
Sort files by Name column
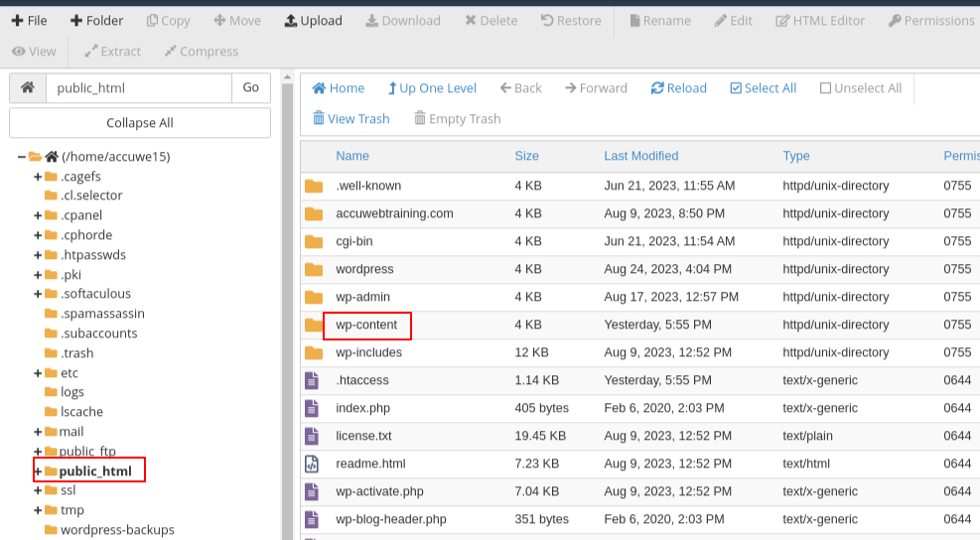pyautogui.click(x=352, y=156)
